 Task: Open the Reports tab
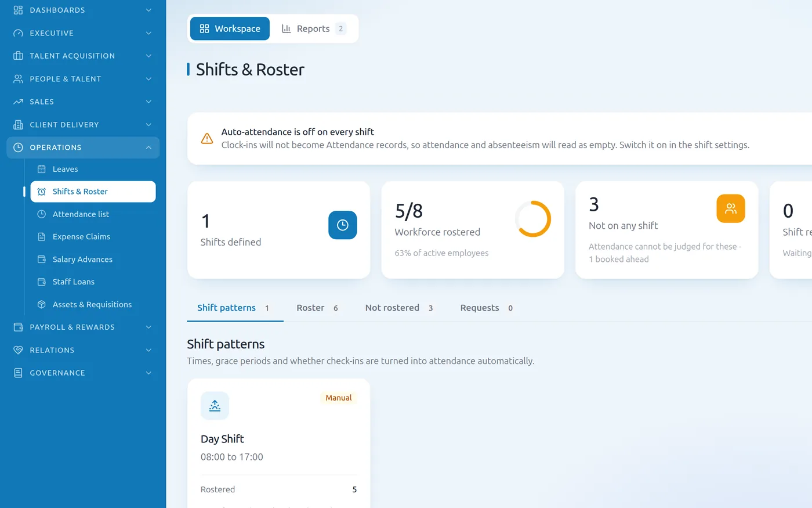[313, 28]
